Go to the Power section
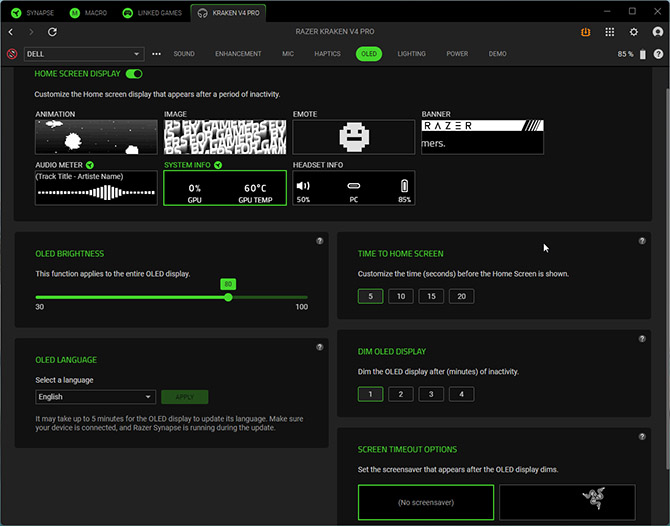 coord(457,54)
